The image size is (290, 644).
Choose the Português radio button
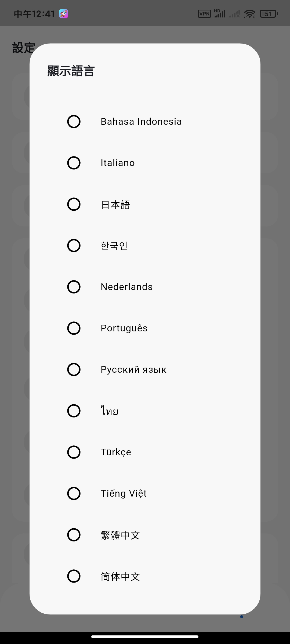pos(74,328)
